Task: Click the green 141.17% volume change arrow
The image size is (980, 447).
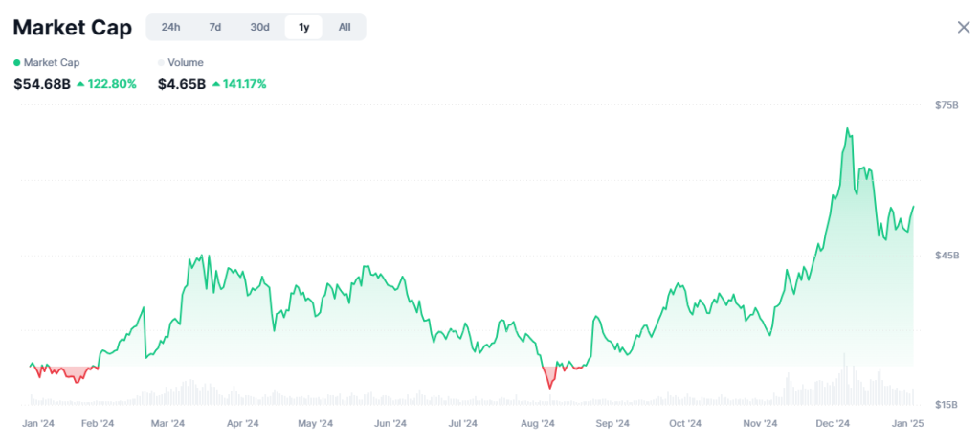Action: [215, 84]
